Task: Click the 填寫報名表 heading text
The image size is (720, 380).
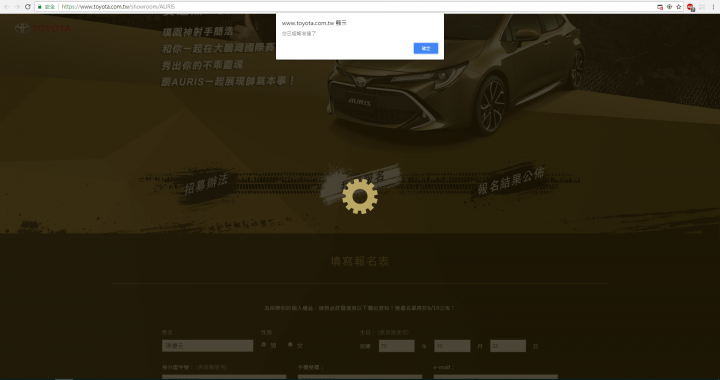Action: point(360,261)
